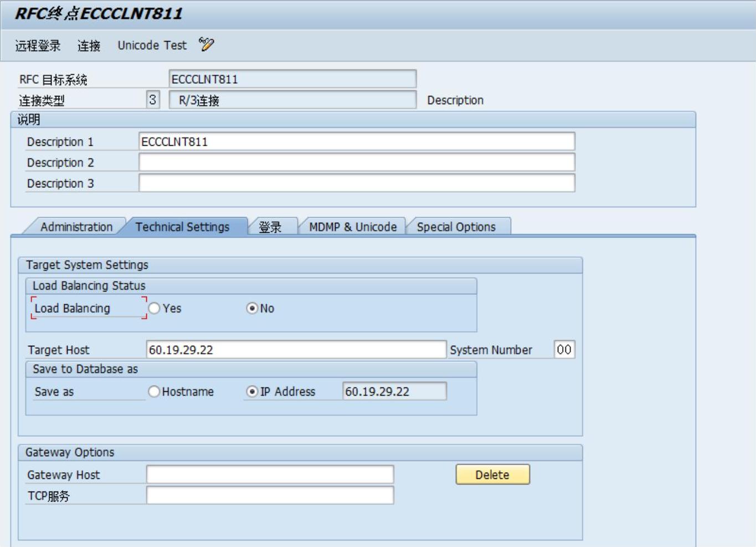Choose Save as Hostname option
This screenshot has height=547, width=756.
(x=155, y=391)
